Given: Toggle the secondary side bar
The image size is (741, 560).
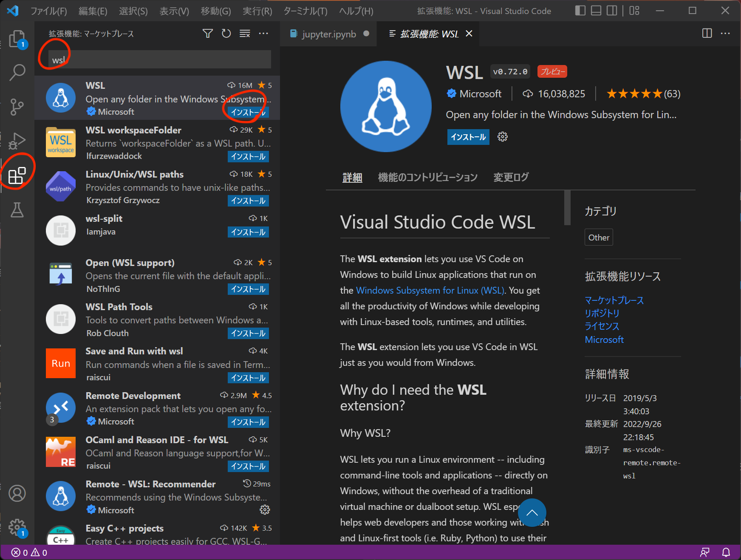Looking at the screenshot, I should point(612,11).
